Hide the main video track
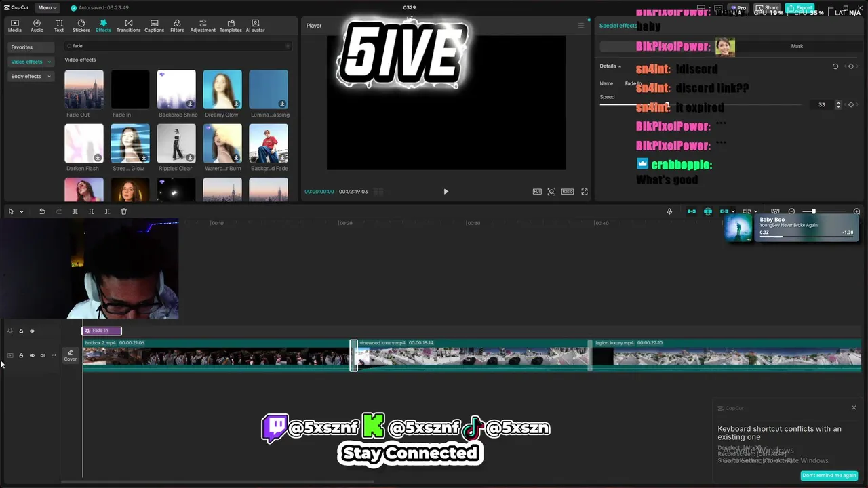 point(32,355)
